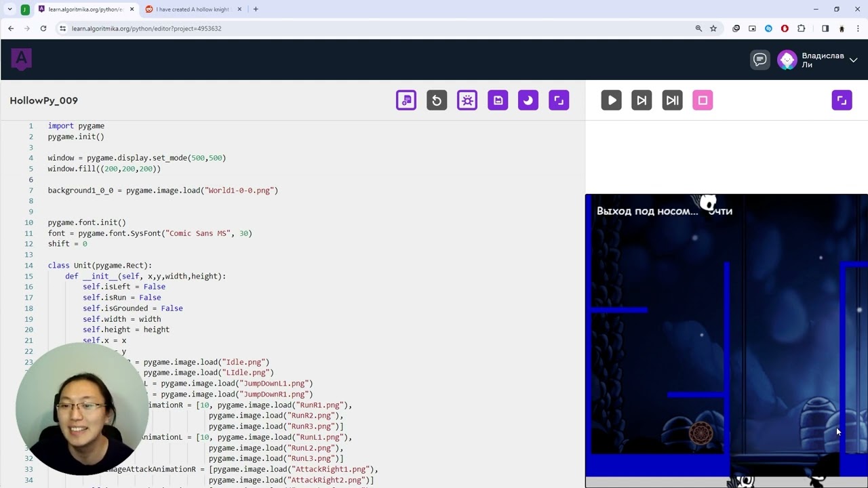Click the skip-to-end run button

672,100
